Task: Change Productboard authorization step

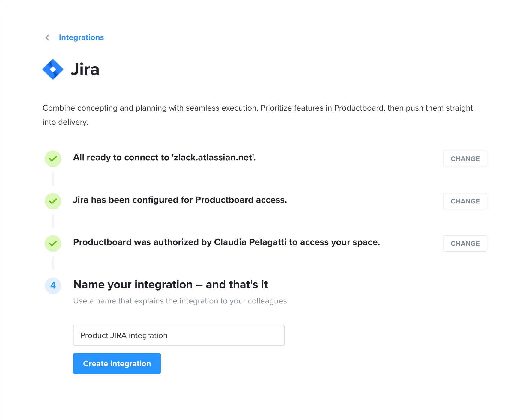Action: click(465, 244)
